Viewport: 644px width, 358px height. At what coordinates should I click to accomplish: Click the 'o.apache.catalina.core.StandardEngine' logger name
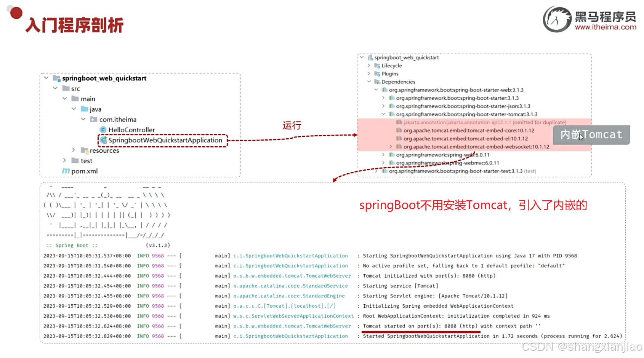pos(289,296)
